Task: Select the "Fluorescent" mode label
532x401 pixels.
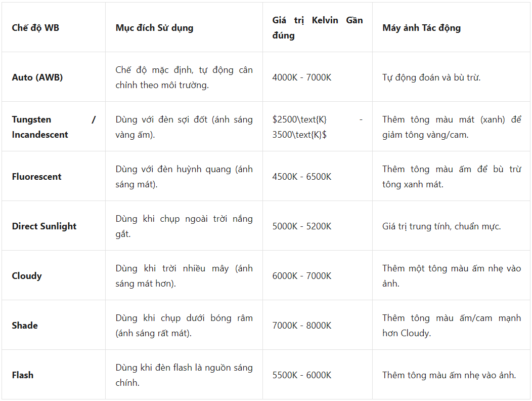Action: tap(37, 177)
